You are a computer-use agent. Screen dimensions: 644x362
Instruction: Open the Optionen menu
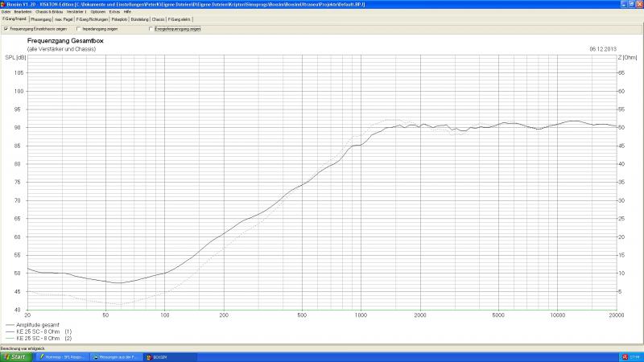coord(97,12)
